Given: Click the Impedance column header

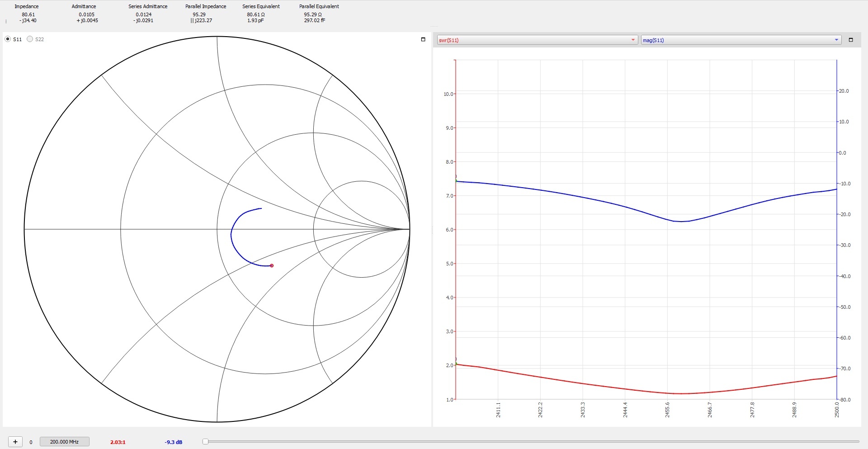Looking at the screenshot, I should [x=27, y=6].
